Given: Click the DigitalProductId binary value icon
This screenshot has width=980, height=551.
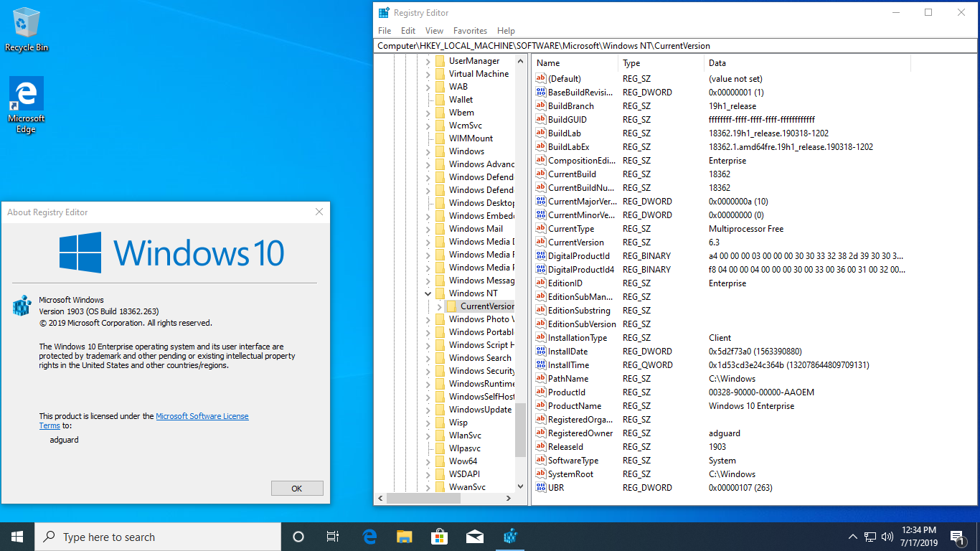Looking at the screenshot, I should 541,256.
